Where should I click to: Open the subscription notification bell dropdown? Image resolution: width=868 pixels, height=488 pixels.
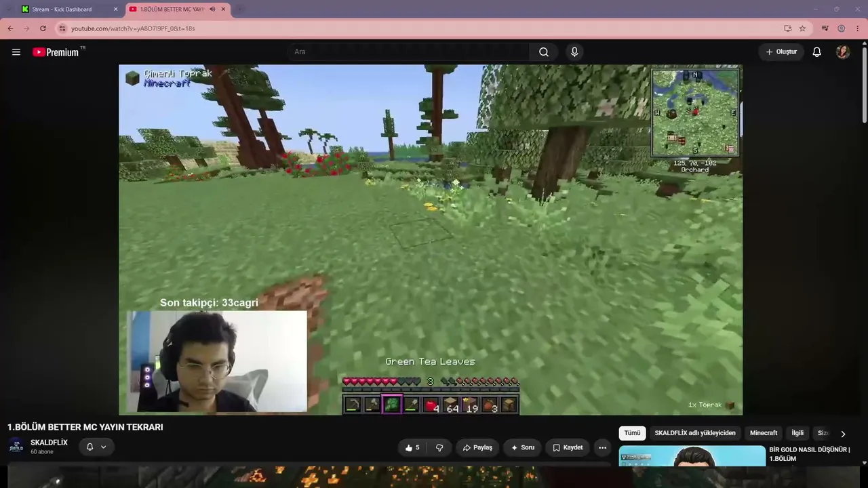[x=96, y=447]
